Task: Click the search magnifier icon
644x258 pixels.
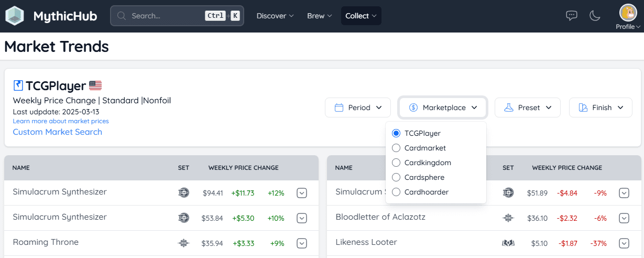Action: pyautogui.click(x=122, y=16)
